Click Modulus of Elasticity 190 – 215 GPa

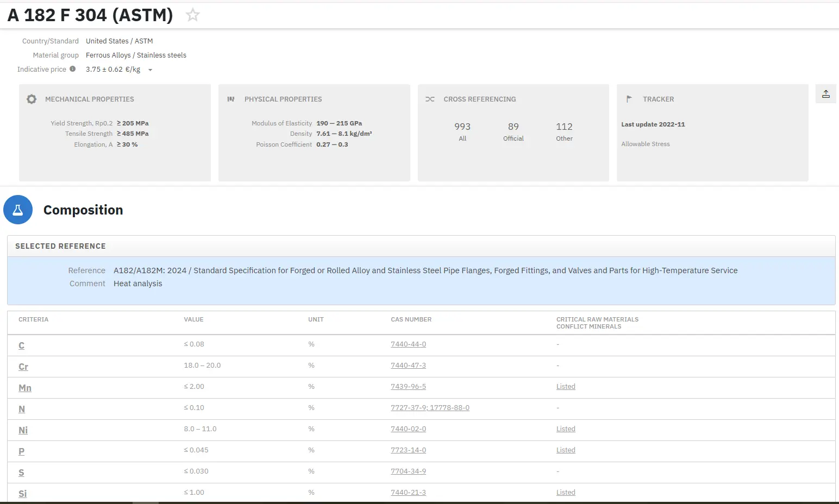pyautogui.click(x=339, y=123)
